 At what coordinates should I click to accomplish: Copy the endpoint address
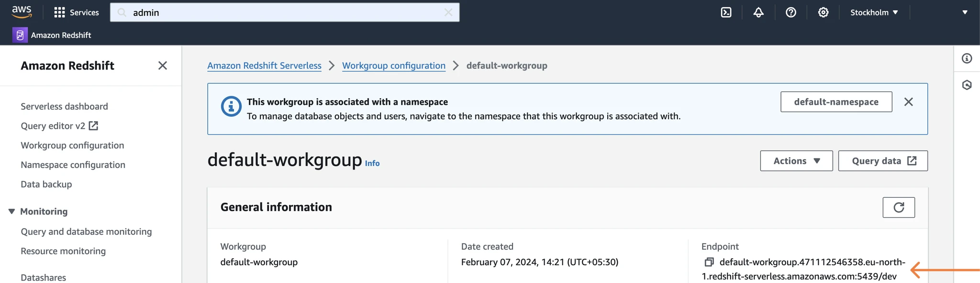pos(709,262)
